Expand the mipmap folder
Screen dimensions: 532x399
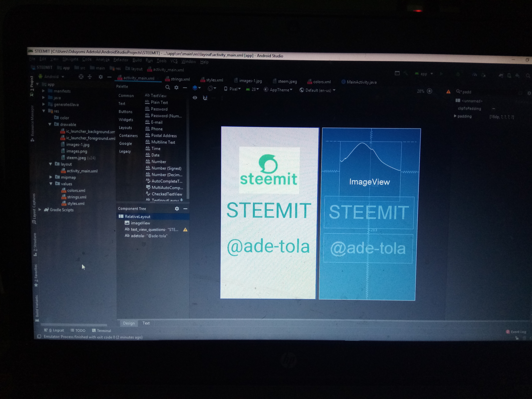51,177
